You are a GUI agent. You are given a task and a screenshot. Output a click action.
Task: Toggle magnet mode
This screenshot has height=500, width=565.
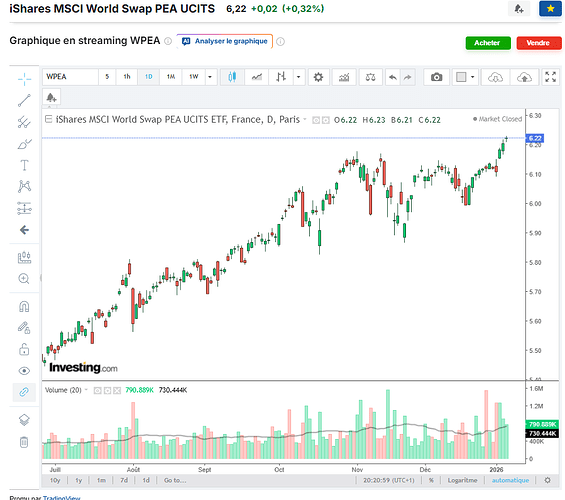click(x=24, y=307)
